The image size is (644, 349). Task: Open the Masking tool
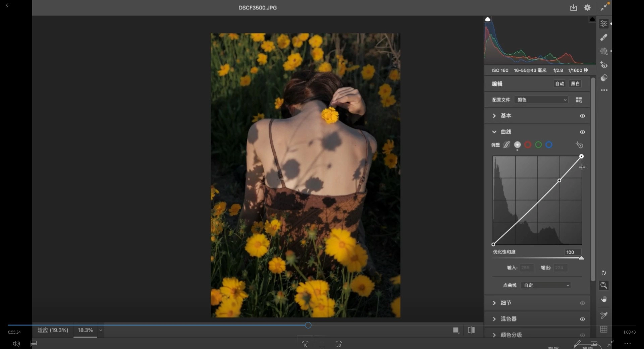coord(604,51)
